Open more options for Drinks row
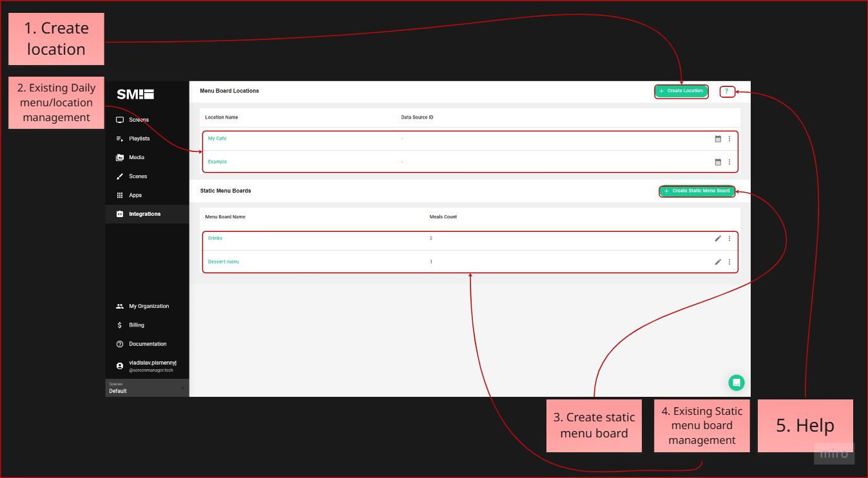 (729, 238)
